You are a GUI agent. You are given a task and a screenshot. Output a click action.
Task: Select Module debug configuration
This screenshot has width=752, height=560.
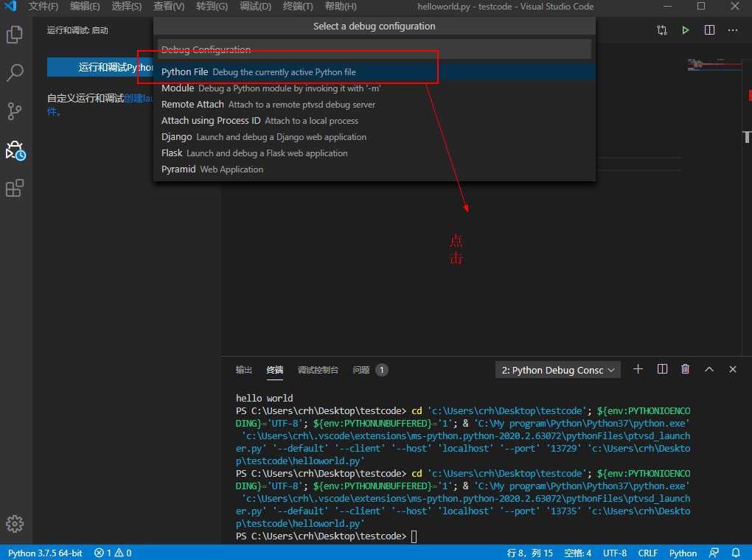pyautogui.click(x=374, y=88)
